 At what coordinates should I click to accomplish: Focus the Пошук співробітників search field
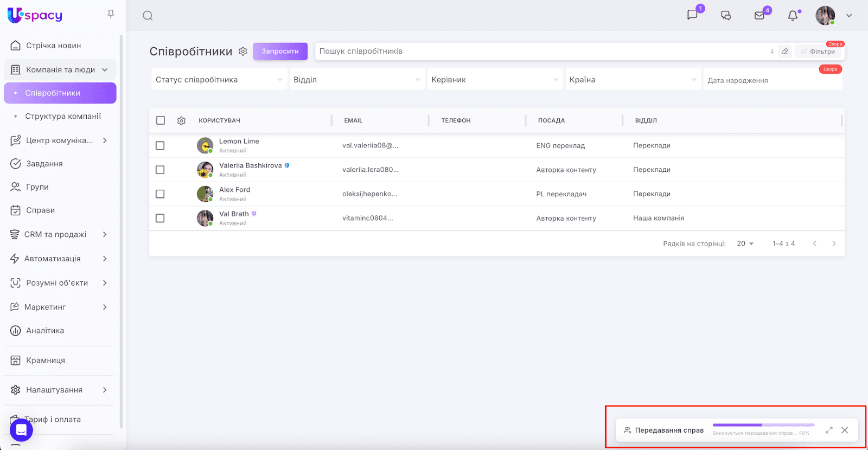542,51
